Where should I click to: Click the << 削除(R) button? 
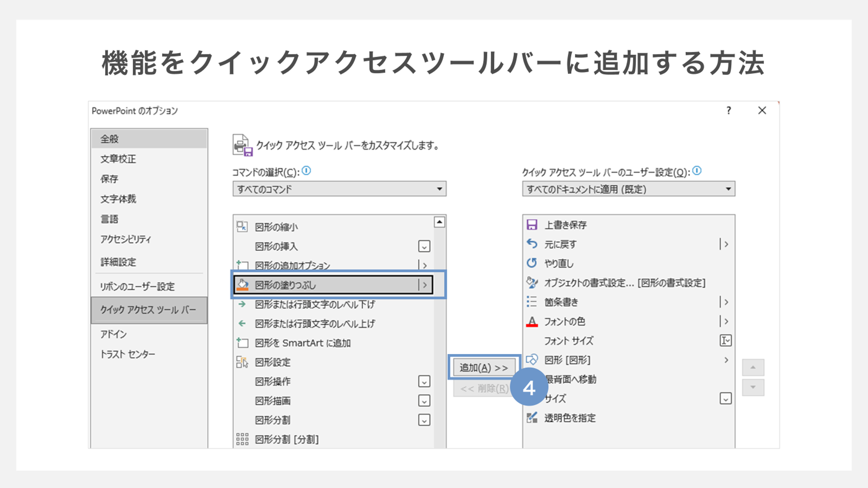point(484,388)
